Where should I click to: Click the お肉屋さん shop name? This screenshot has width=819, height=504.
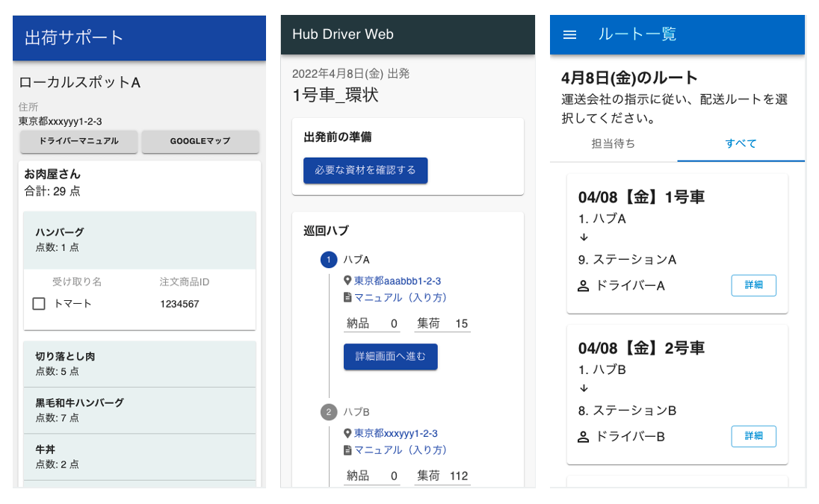52,174
